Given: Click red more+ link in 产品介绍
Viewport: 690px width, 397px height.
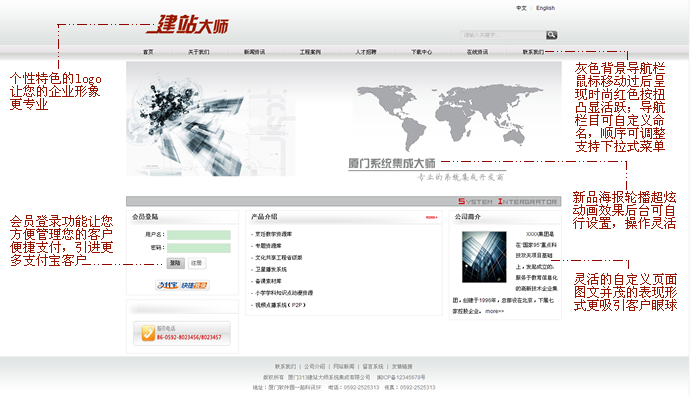Looking at the screenshot, I should click(431, 217).
